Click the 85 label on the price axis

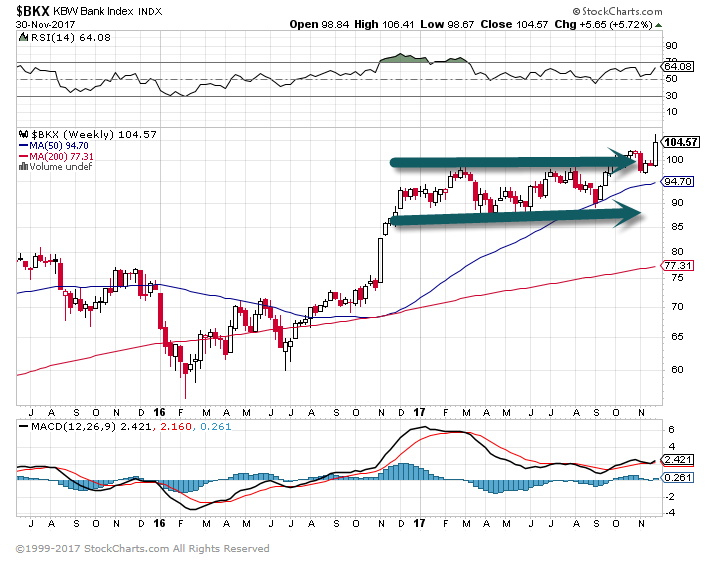[x=677, y=227]
